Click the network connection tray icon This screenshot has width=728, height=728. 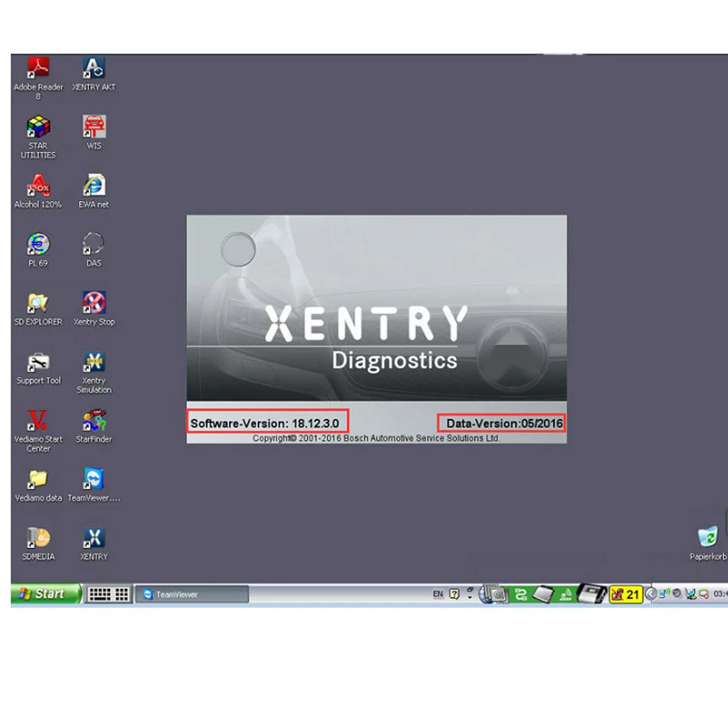click(x=664, y=593)
